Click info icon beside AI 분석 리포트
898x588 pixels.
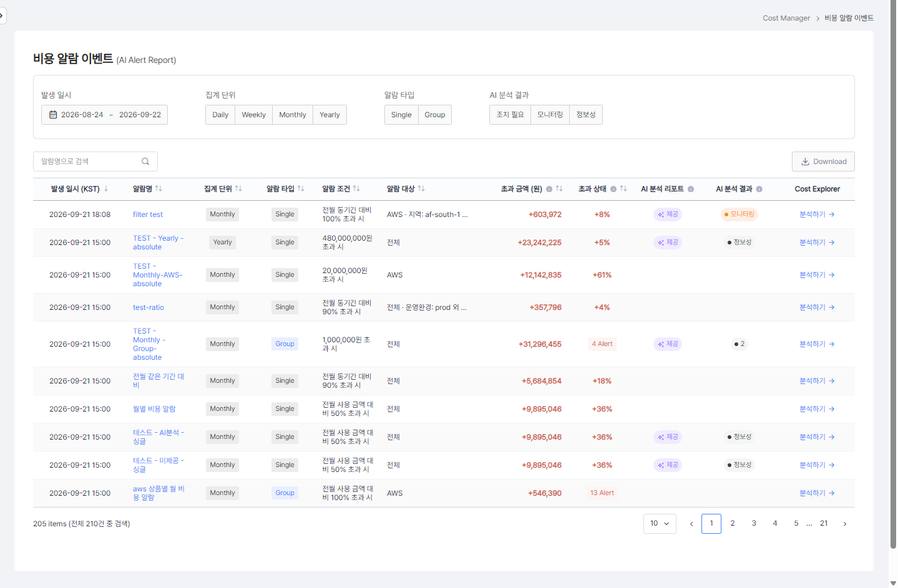(x=691, y=189)
